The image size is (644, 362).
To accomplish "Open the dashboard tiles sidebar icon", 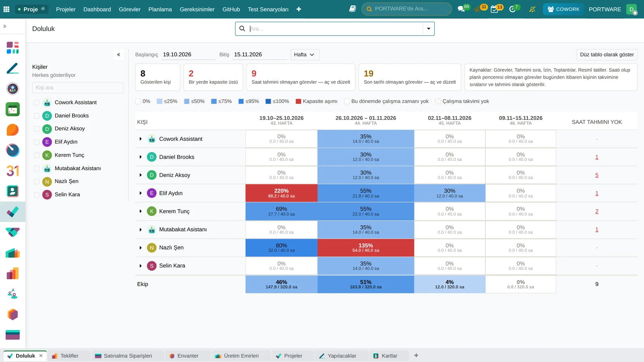I will coord(12,47).
